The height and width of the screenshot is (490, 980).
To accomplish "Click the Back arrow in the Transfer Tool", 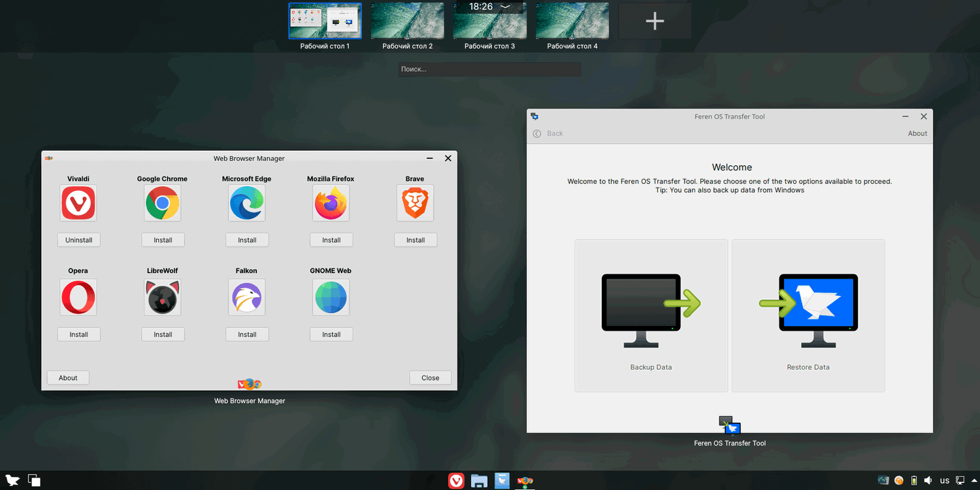I will [537, 133].
